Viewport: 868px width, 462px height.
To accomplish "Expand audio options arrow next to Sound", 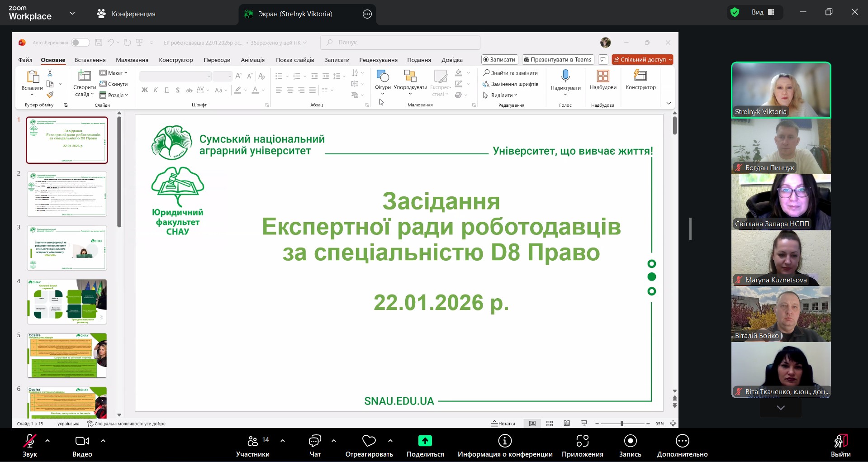I will coord(47,440).
